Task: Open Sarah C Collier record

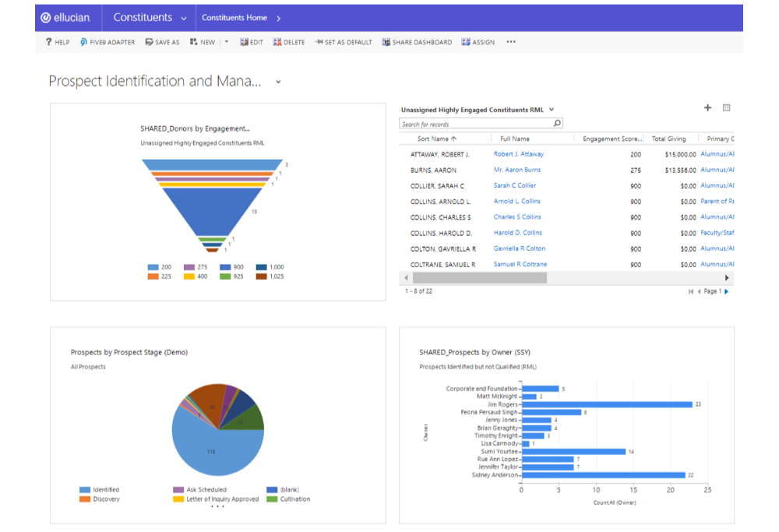Action: (515, 185)
